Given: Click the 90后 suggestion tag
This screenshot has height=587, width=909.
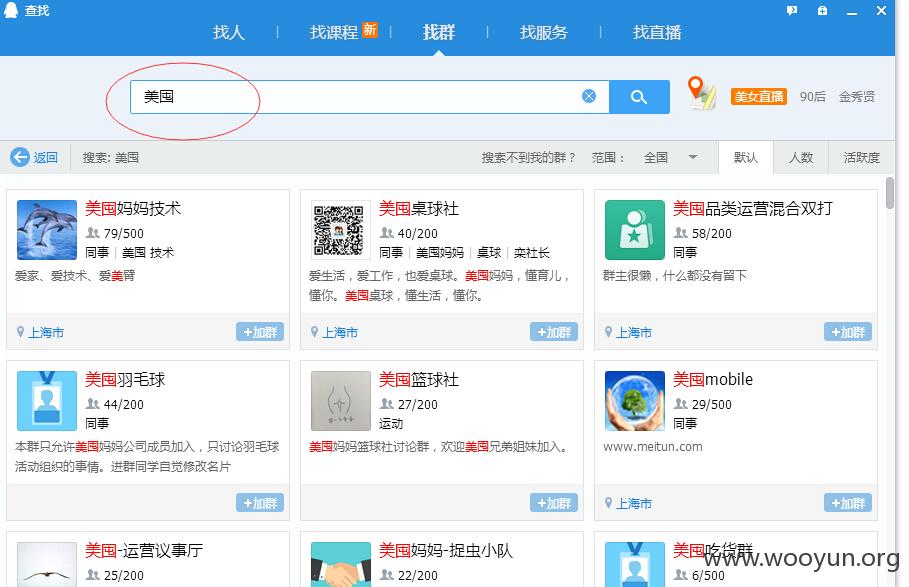Looking at the screenshot, I should pos(812,96).
